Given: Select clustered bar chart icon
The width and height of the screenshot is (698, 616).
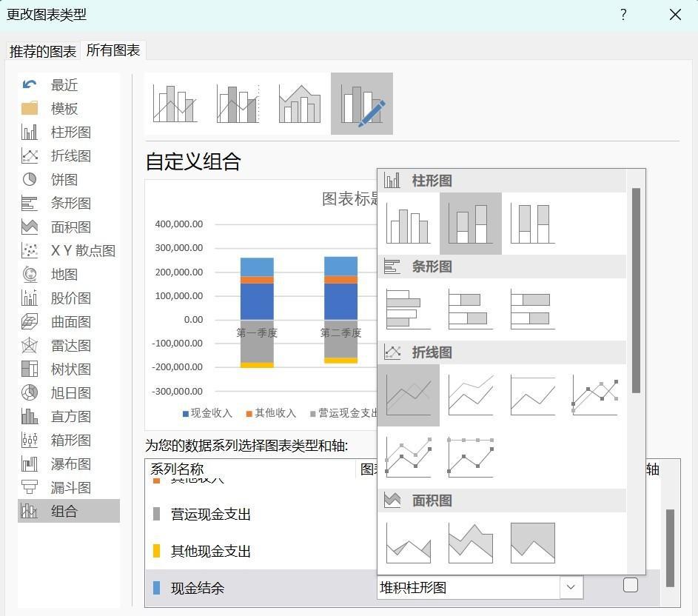Looking at the screenshot, I should coord(408,309).
